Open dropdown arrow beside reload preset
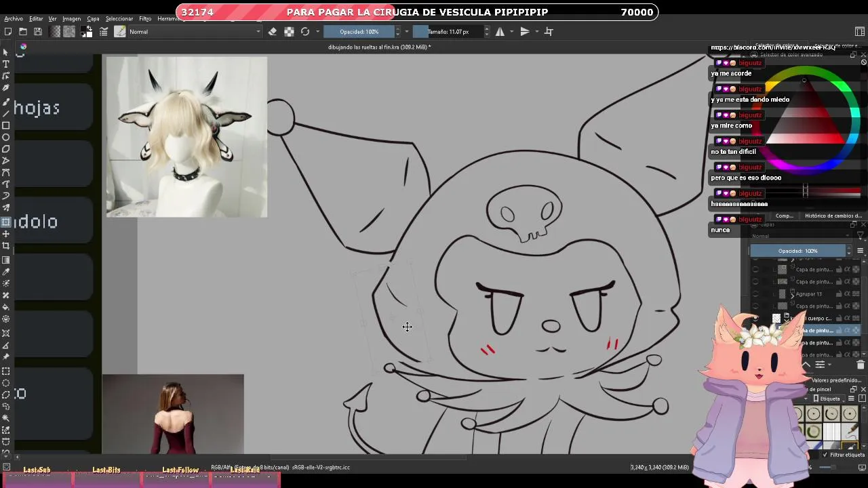868x488 pixels. tap(317, 31)
